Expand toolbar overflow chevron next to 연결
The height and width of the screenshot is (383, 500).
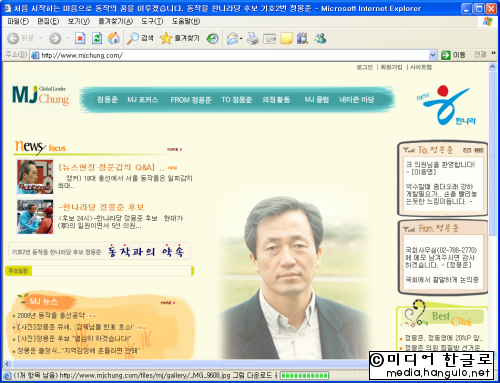493,53
